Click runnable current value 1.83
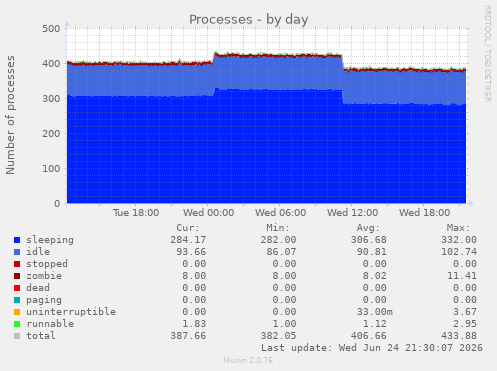Viewport: 497px width, 371px height. click(194, 324)
